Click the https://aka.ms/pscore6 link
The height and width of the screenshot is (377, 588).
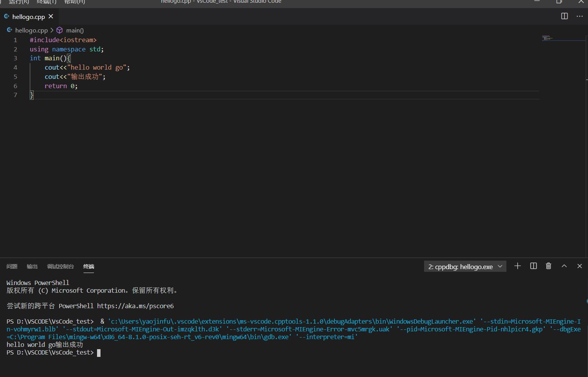pyautogui.click(x=135, y=306)
